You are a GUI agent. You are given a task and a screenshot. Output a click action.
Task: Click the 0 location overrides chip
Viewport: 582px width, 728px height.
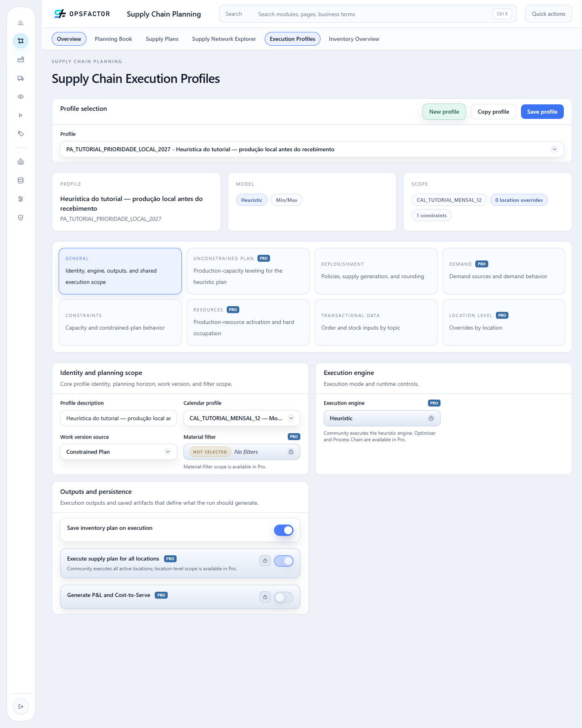click(519, 200)
